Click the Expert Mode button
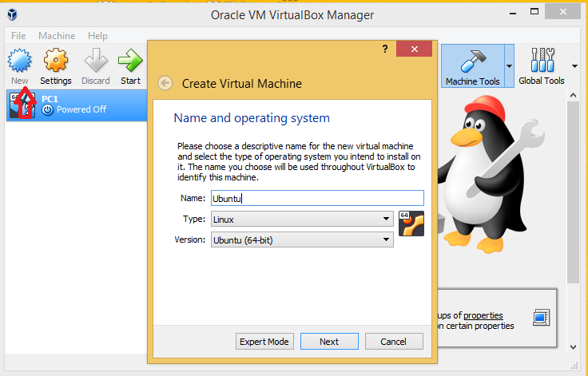 (264, 342)
